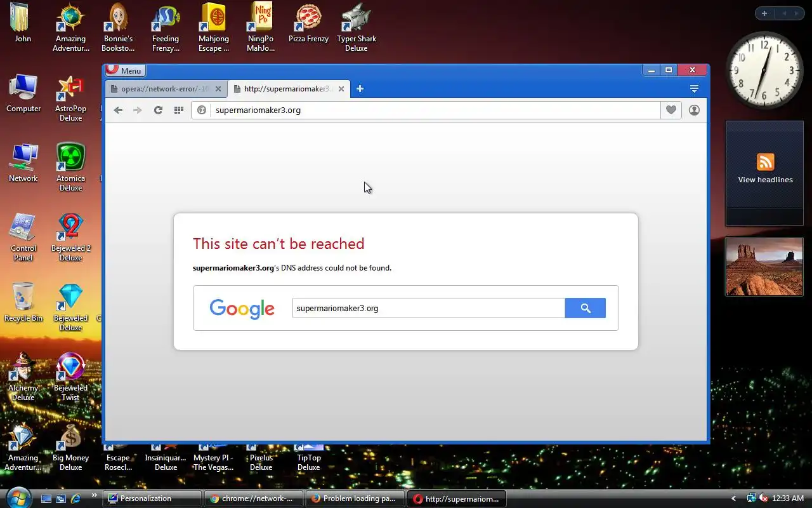Select the Amazing Adventures globe desktop shortcut
Image resolution: width=812 pixels, height=508 pixels.
(71, 28)
